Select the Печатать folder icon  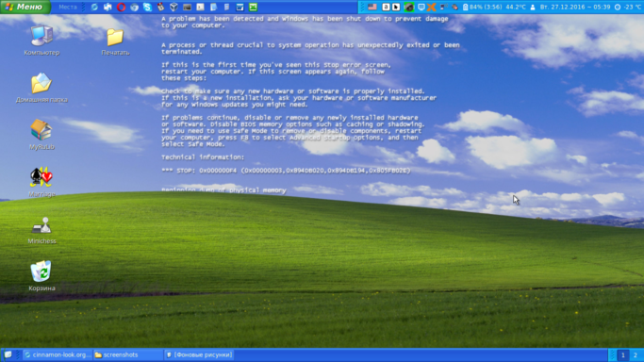(x=115, y=41)
